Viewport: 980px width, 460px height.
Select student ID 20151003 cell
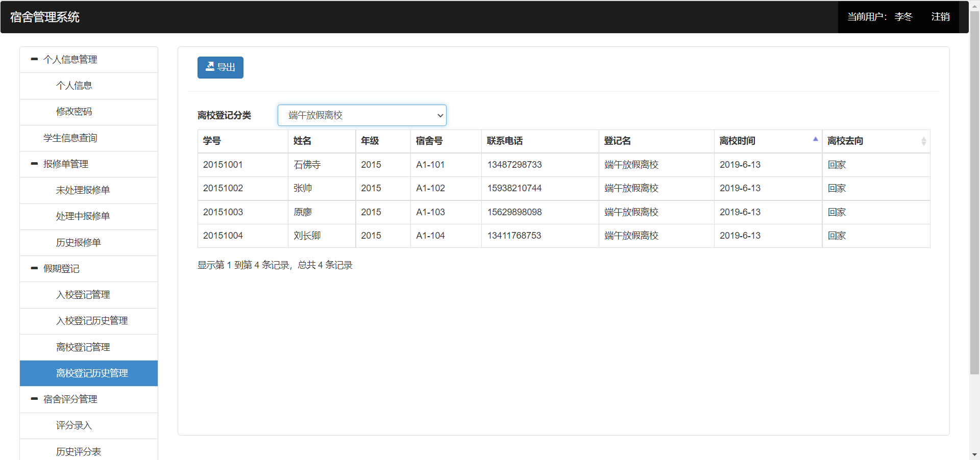(242, 212)
